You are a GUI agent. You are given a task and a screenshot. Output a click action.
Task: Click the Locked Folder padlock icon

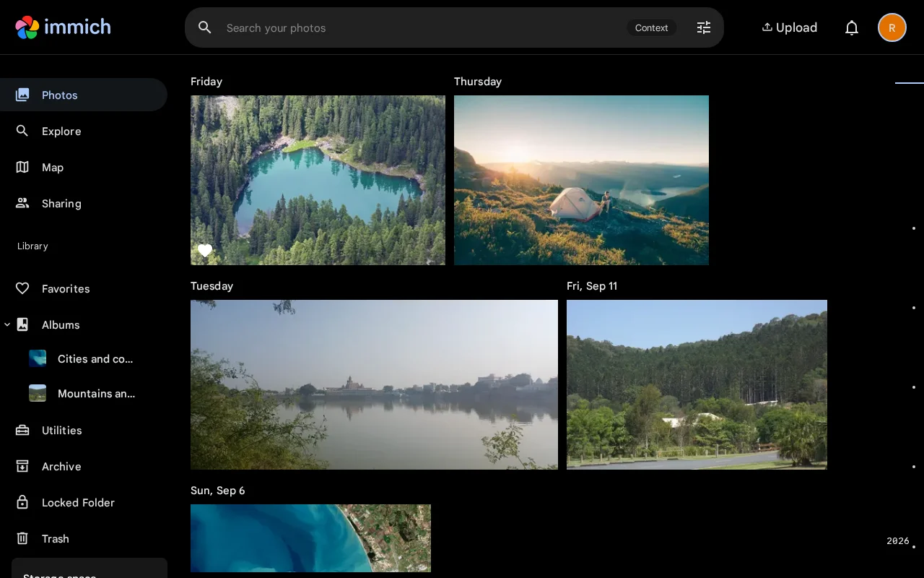[22, 502]
